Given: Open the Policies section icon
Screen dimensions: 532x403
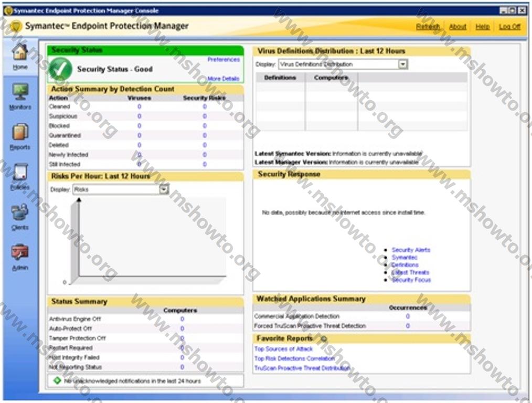Looking at the screenshot, I should pos(20,172).
